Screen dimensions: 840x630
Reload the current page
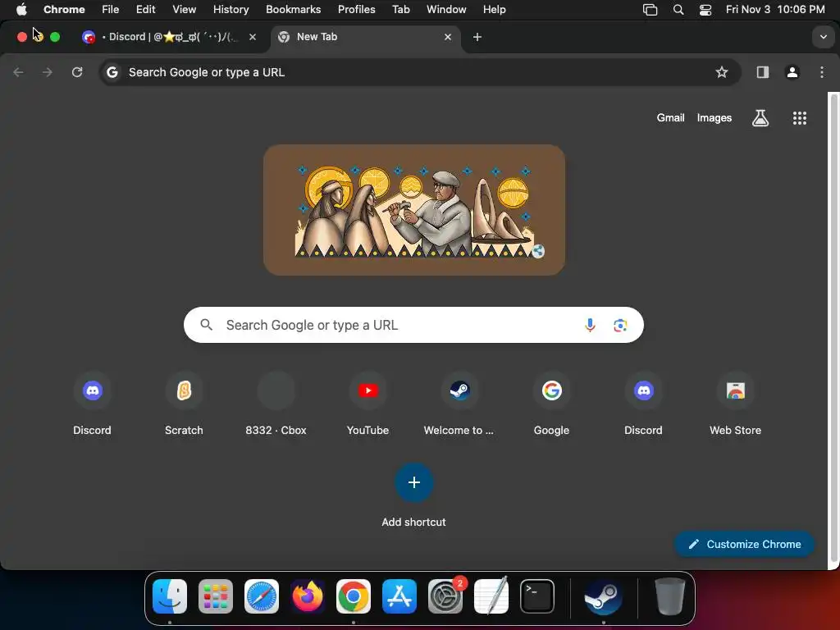pos(77,72)
